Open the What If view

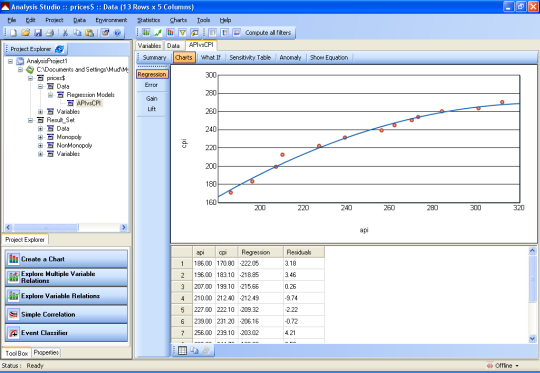[210, 58]
